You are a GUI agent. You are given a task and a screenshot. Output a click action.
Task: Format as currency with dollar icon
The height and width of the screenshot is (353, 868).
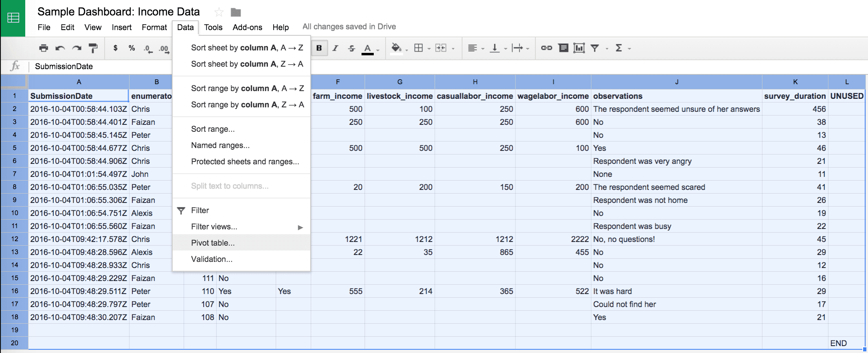coord(116,48)
